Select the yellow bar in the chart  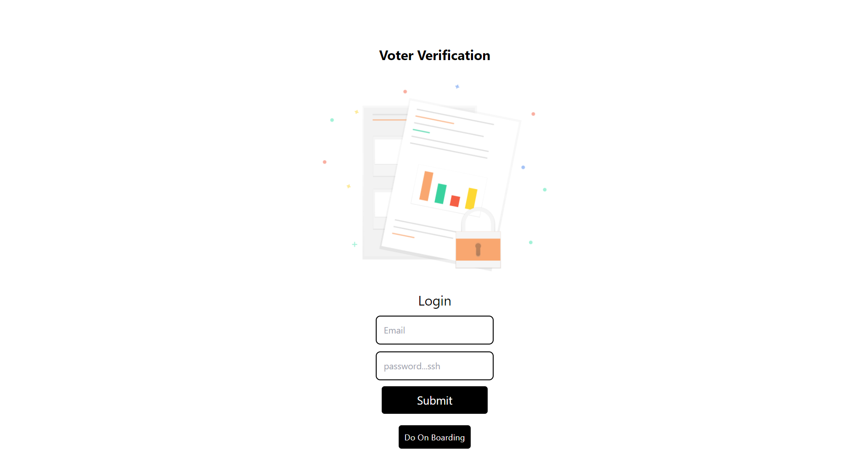pyautogui.click(x=471, y=198)
